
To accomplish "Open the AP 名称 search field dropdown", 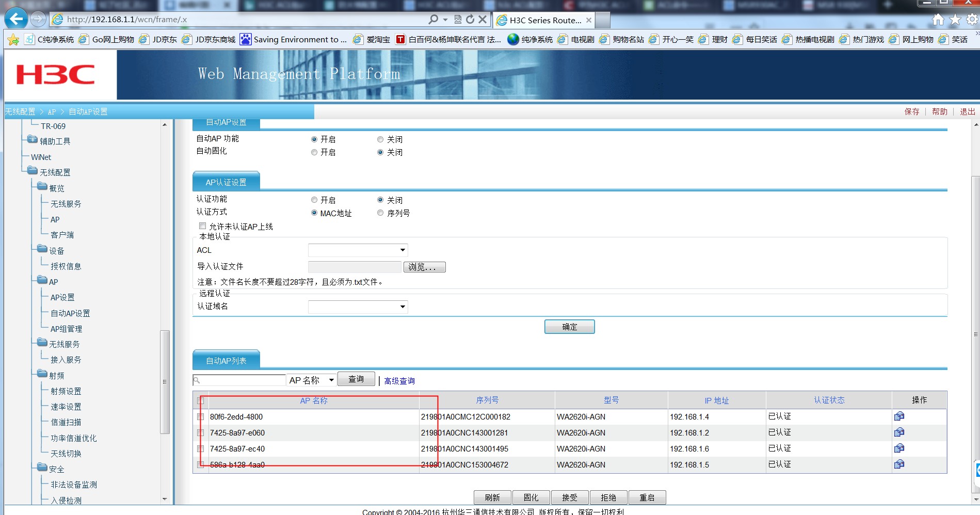I will click(x=312, y=380).
